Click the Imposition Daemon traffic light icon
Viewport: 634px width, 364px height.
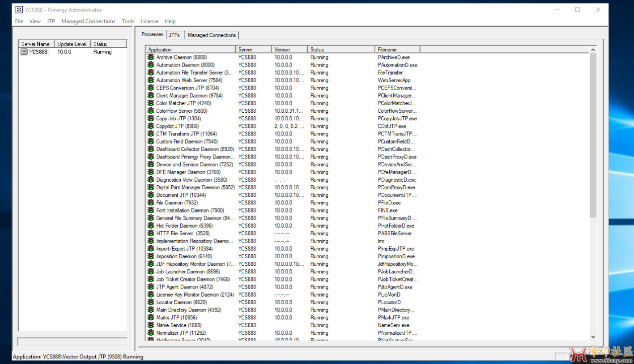point(151,256)
